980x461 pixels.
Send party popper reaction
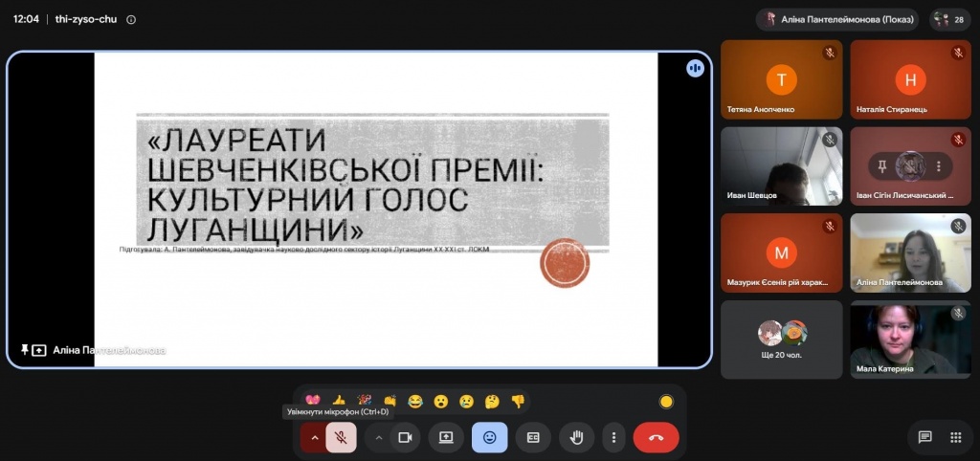tap(365, 401)
